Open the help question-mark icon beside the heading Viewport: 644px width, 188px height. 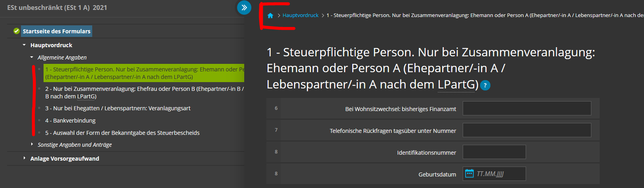click(x=485, y=85)
